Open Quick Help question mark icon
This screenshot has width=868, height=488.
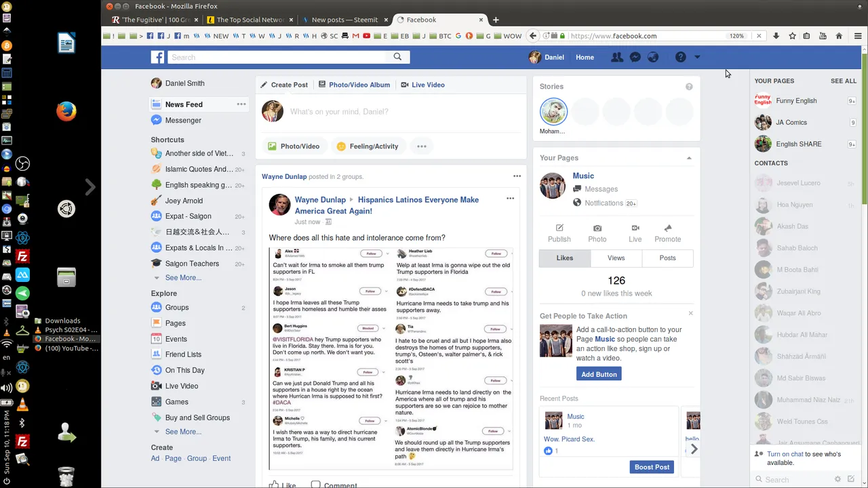681,58
